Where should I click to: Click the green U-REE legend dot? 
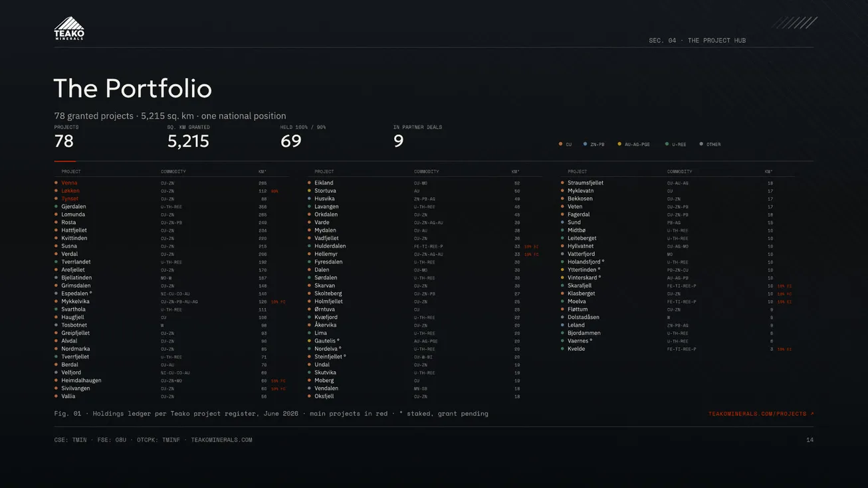click(x=667, y=144)
